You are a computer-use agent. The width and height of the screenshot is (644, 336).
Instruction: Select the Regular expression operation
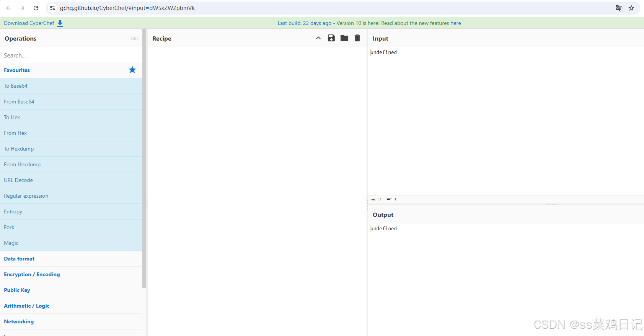(71, 196)
